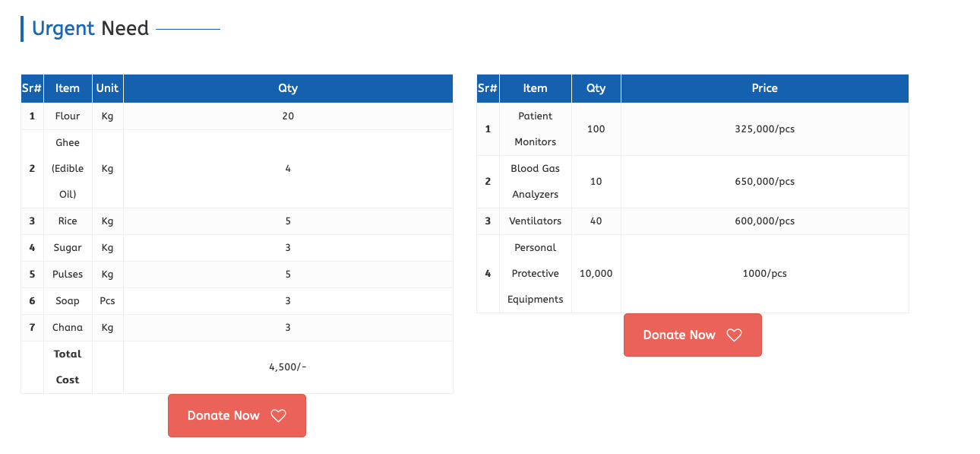This screenshot has height=454, width=980.
Task: Click the Unit column header
Action: click(x=107, y=88)
